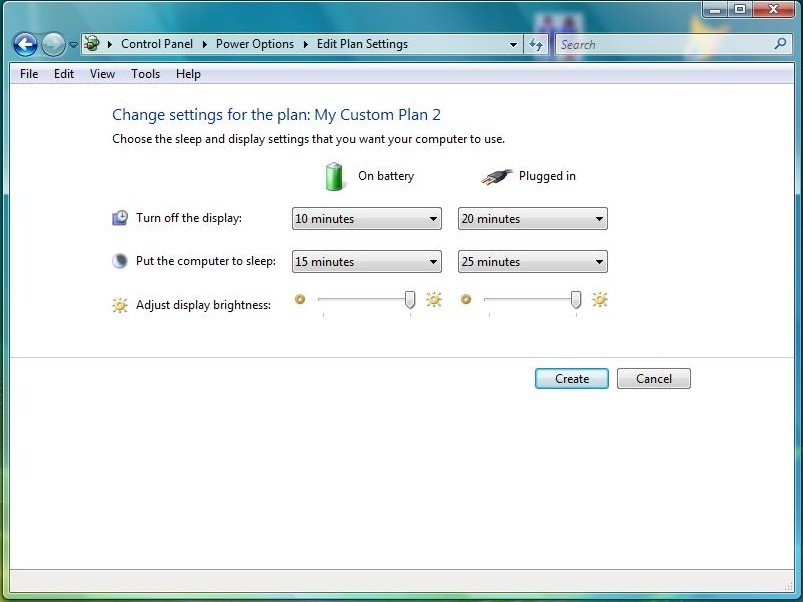The width and height of the screenshot is (803, 602).
Task: Click the bright sun icon of On battery slider
Action: pyautogui.click(x=434, y=299)
